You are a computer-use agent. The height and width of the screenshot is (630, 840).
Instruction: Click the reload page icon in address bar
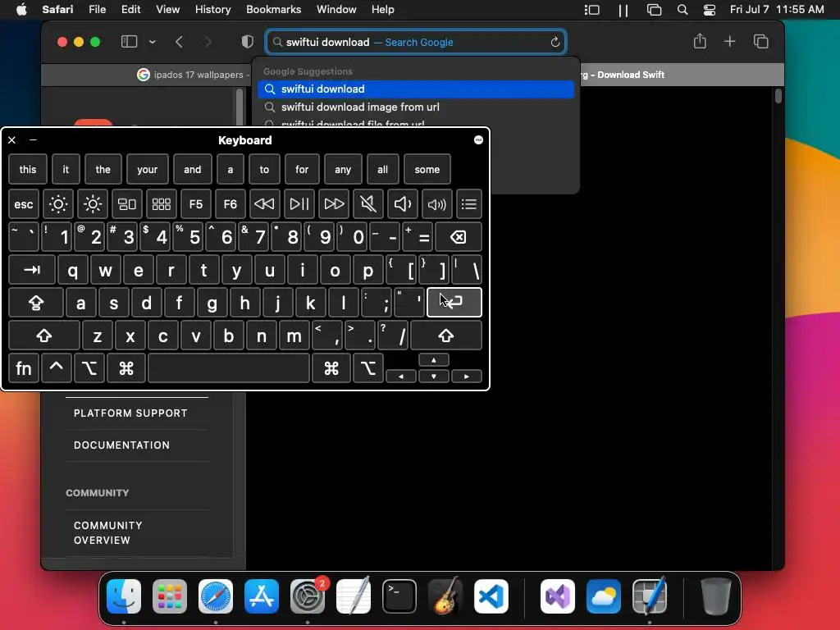coord(555,42)
